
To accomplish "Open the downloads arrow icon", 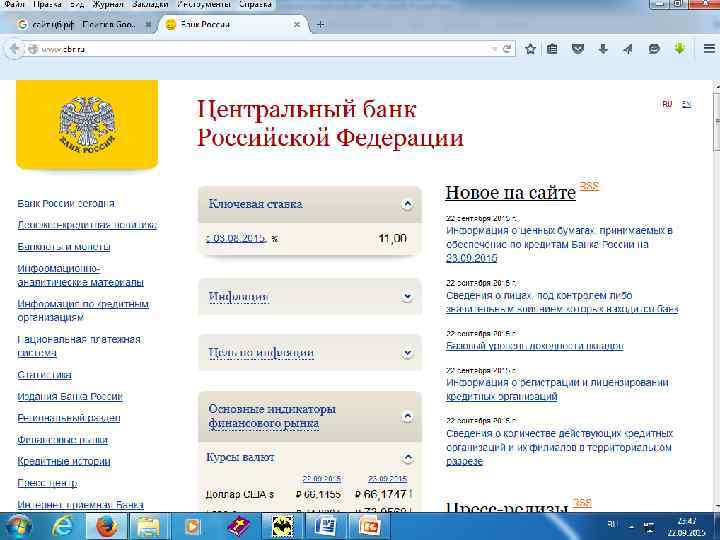I will 603,49.
